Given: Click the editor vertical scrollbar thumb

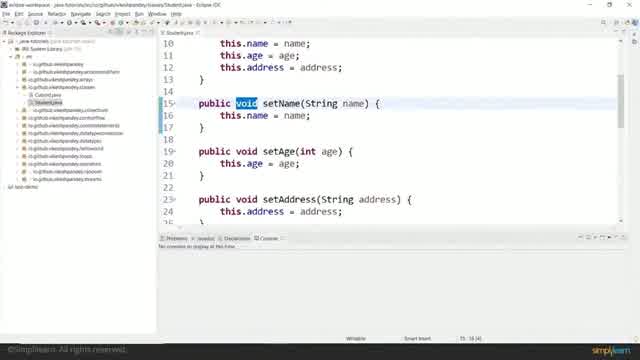Looking at the screenshot, I should coord(621,101).
